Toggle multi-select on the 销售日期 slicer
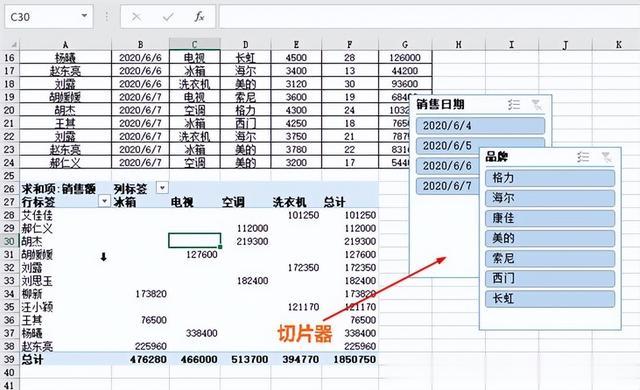Image resolution: width=640 pixels, height=390 pixels. coord(514,104)
